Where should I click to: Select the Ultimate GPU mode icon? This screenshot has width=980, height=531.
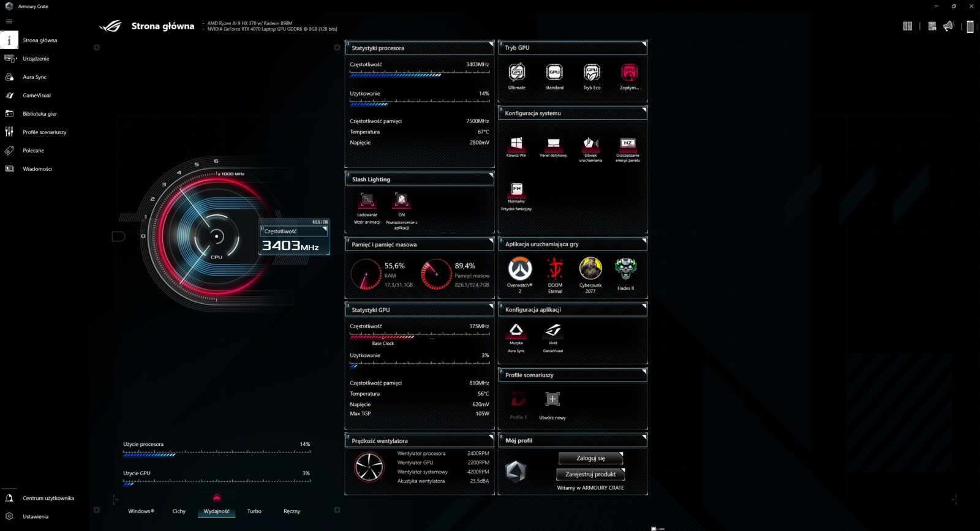(x=516, y=73)
